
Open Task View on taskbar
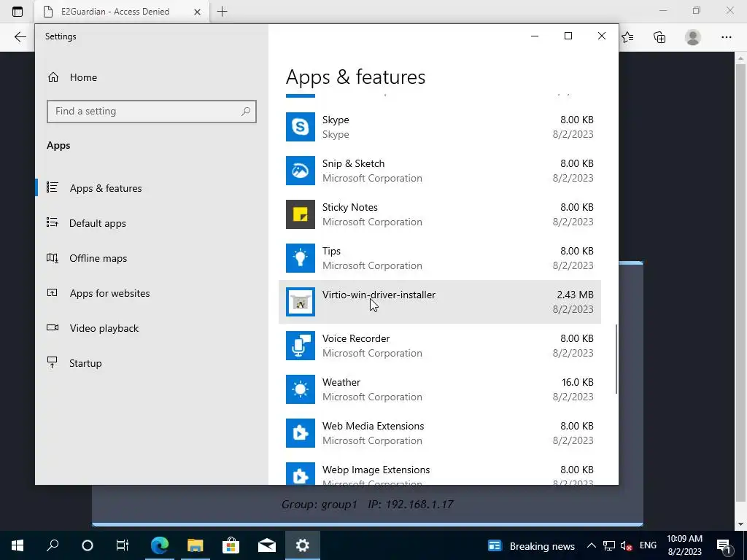click(123, 545)
